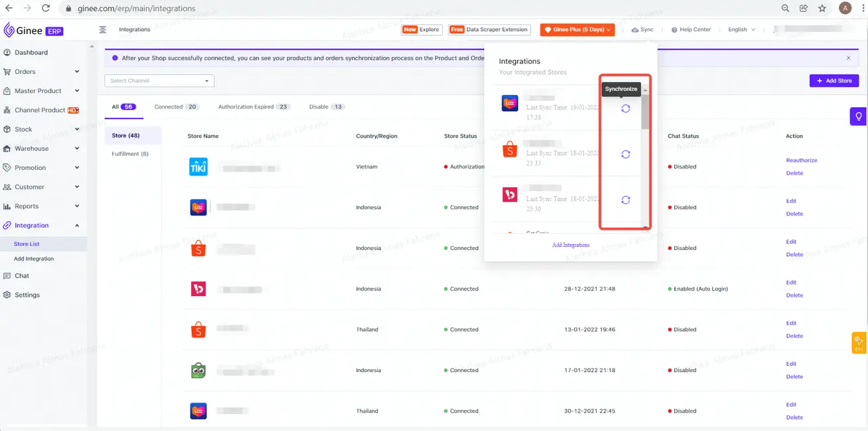Click Edit for the Tokopedia store row
Image resolution: width=868 pixels, height=431 pixels.
[791, 364]
